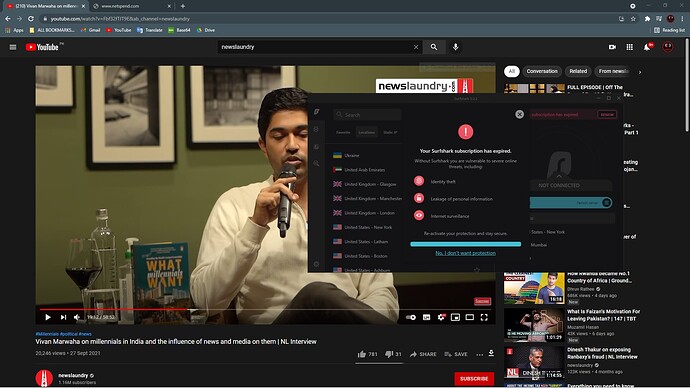The width and height of the screenshot is (690, 388).
Task: Expand the Surfshark connection panel chevron
Action: [x=559, y=176]
